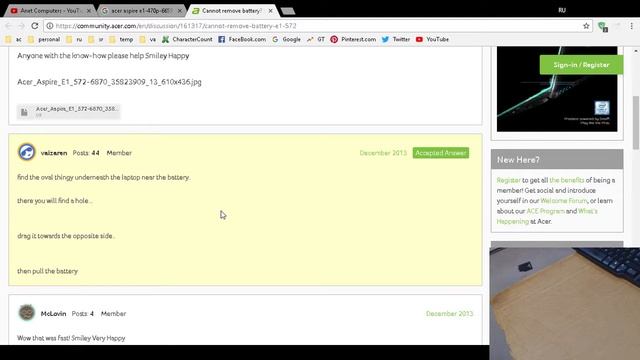This screenshot has height=360, width=640.
Task: Close the Anet Computers YouTube tab
Action: [x=89, y=11]
